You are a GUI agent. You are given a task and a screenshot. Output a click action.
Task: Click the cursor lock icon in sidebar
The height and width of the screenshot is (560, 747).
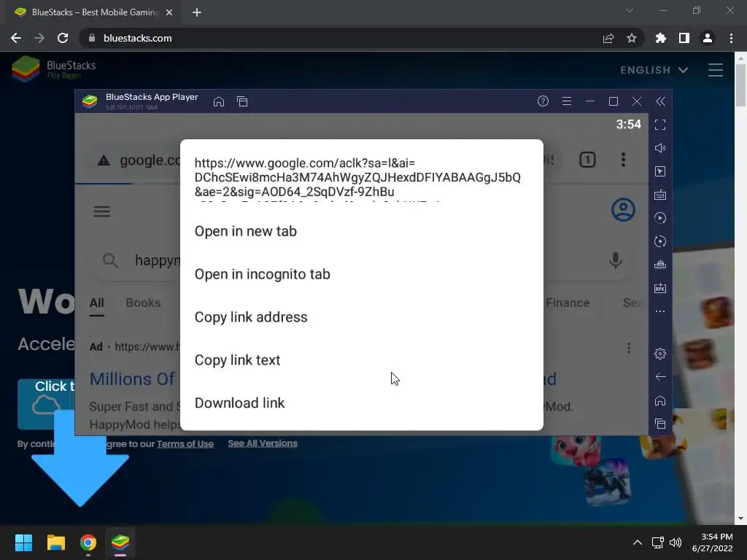pos(659,171)
